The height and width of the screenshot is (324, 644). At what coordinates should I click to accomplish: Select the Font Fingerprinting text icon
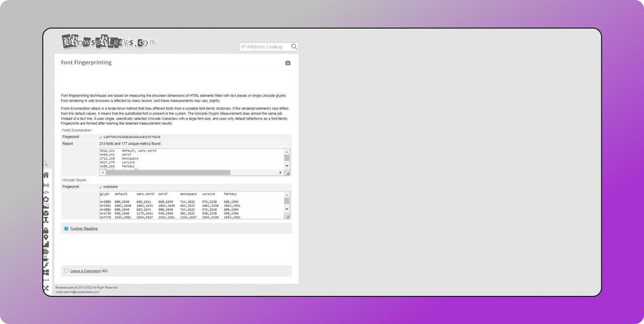coord(46,220)
